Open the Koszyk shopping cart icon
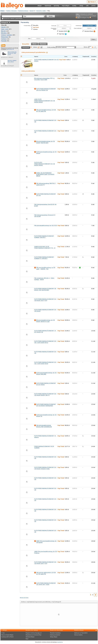98x644 pixels. point(88,2)
